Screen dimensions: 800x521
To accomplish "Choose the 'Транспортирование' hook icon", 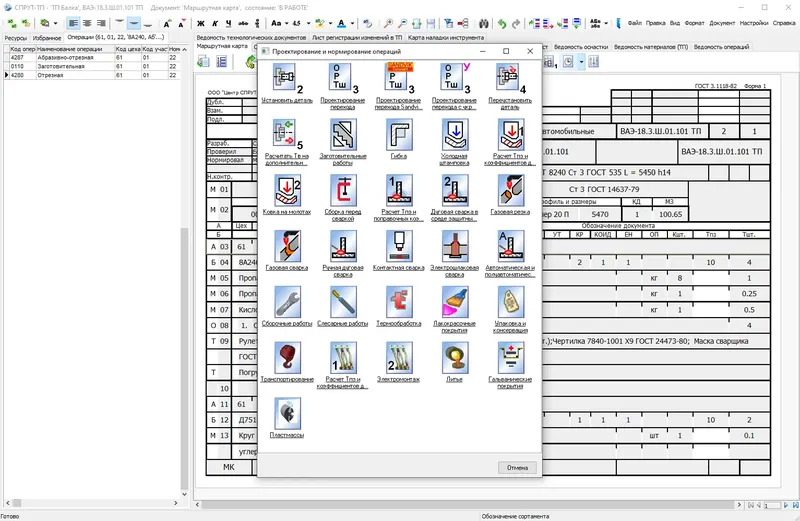I will click(287, 357).
